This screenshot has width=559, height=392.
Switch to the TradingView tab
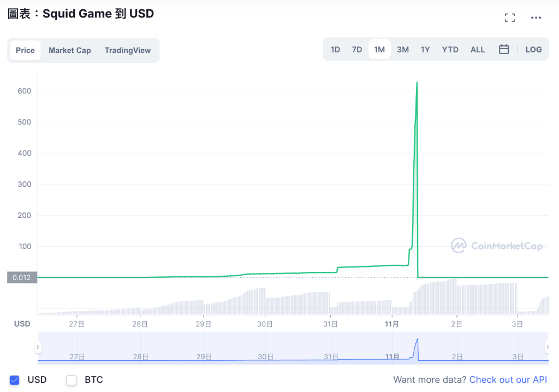[127, 50]
